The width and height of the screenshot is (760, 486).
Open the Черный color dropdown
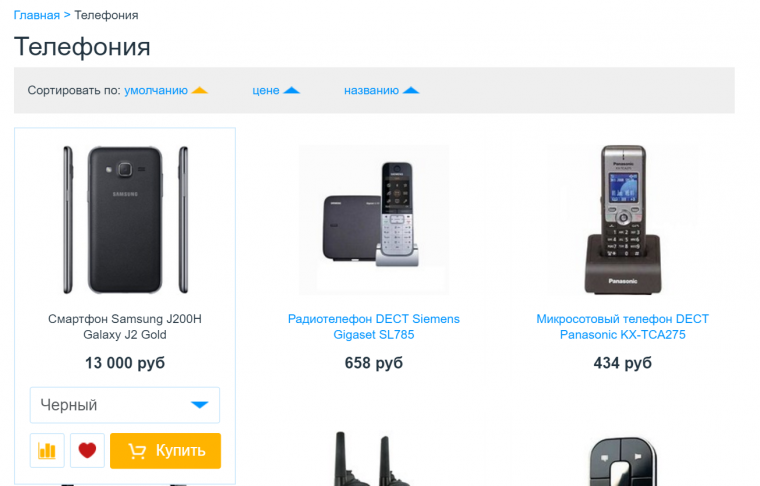(125, 405)
